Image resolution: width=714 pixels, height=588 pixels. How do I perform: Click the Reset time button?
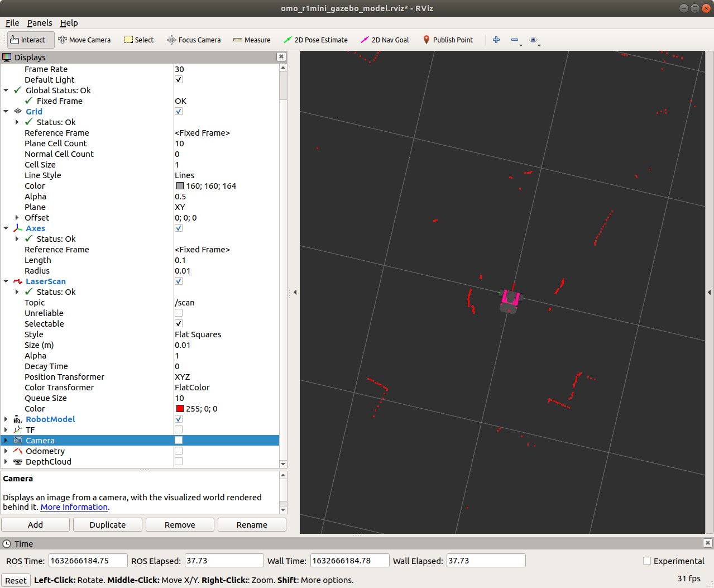(16, 580)
